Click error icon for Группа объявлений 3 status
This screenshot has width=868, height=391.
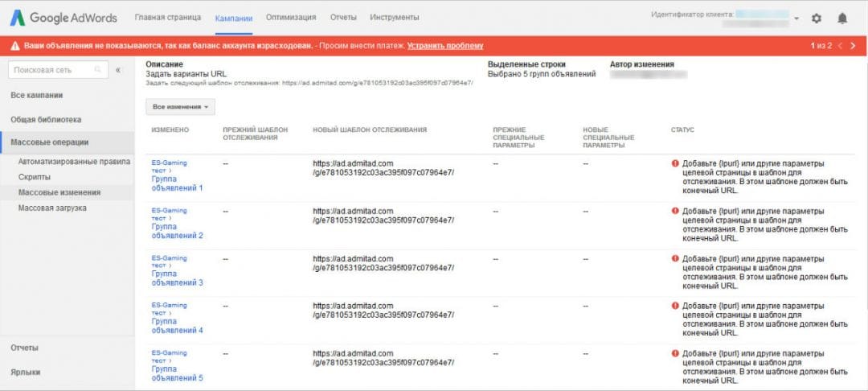click(x=675, y=258)
